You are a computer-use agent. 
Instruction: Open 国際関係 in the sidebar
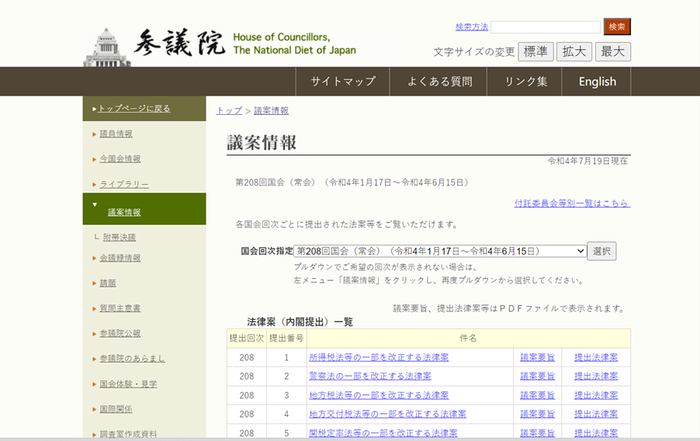(x=116, y=409)
